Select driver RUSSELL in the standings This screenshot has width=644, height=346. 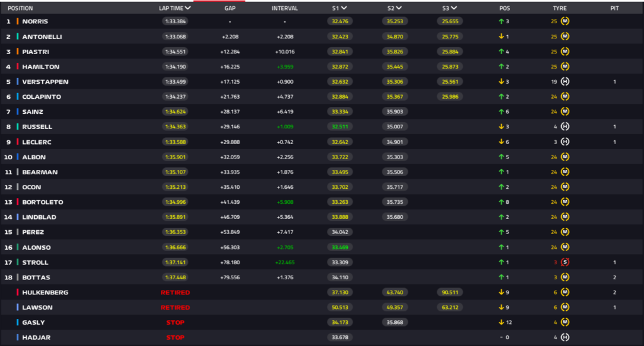tap(37, 126)
